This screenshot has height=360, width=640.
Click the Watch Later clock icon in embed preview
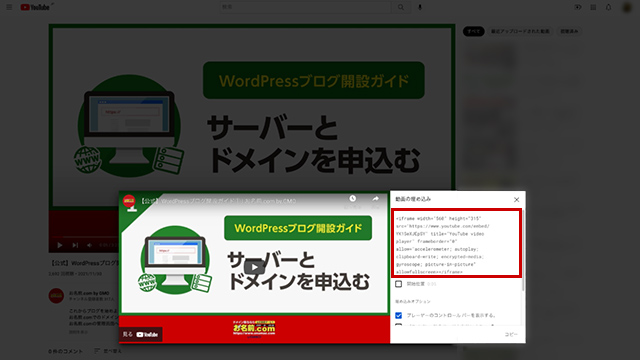coord(353,199)
